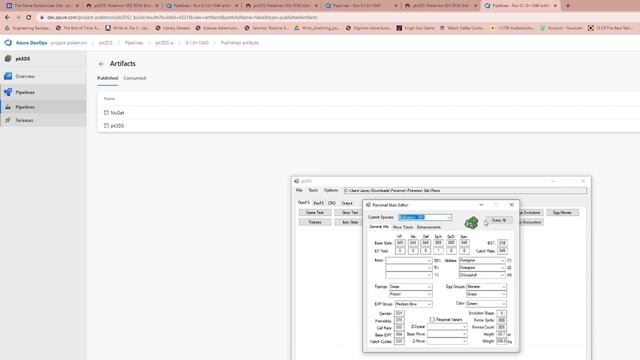Toggle the Regional Variant checkbox

[x=432, y=320]
